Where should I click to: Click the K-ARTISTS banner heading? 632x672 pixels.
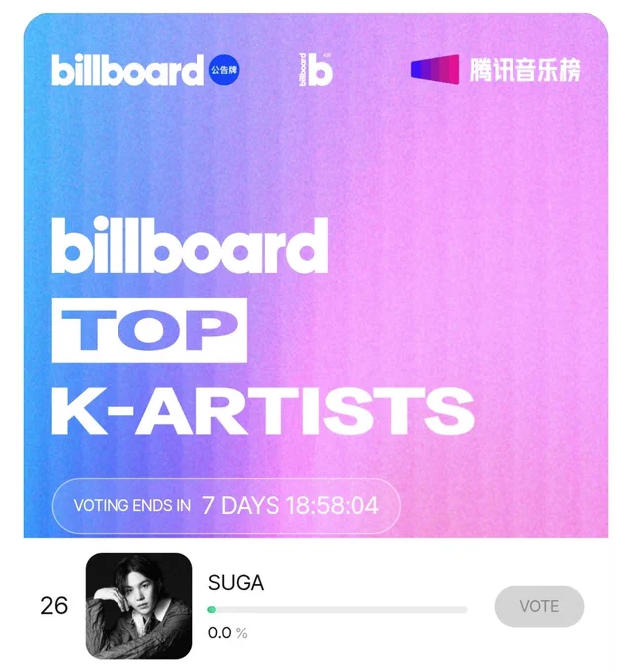tap(263, 410)
